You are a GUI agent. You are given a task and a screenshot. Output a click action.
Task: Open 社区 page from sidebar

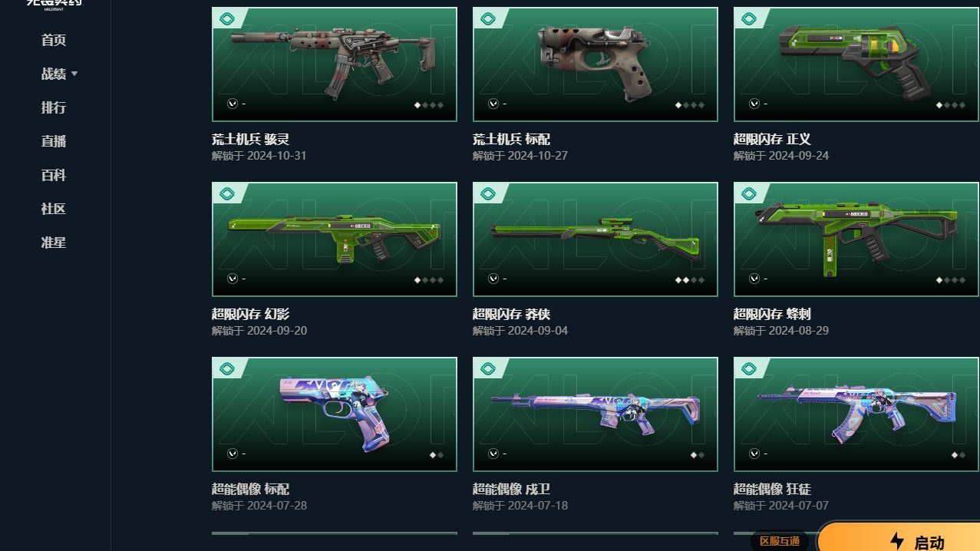[54, 209]
